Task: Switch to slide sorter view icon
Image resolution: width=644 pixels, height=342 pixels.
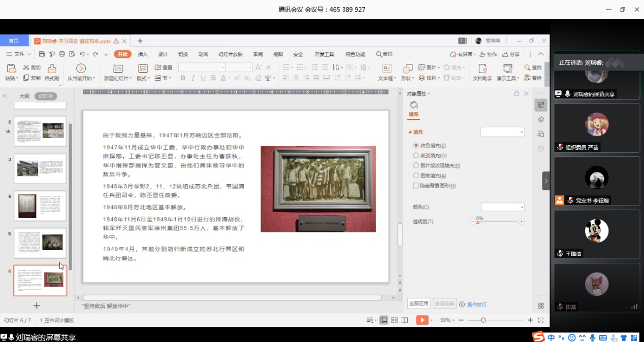Action: pyautogui.click(x=394, y=320)
